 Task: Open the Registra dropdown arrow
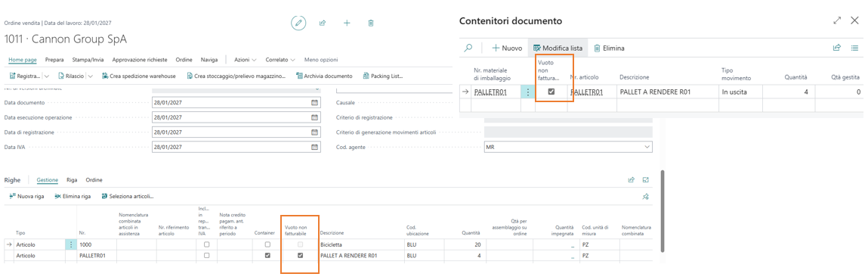47,76
